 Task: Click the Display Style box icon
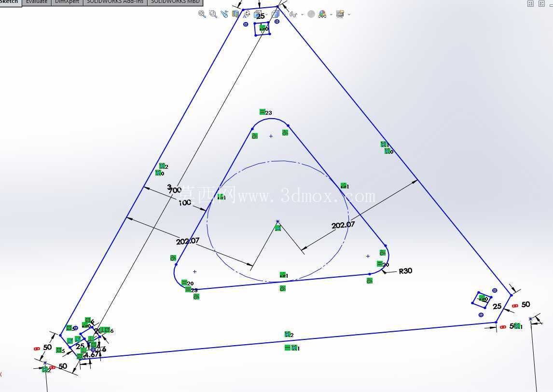[276, 14]
